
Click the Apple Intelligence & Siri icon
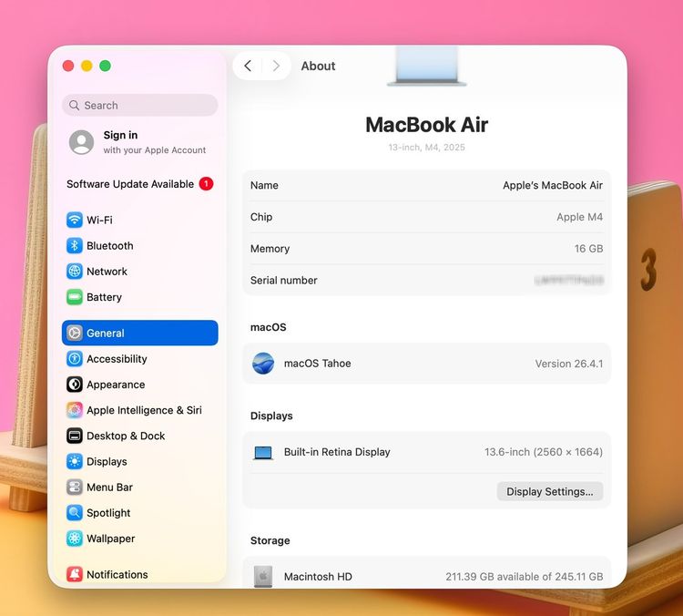(x=75, y=410)
